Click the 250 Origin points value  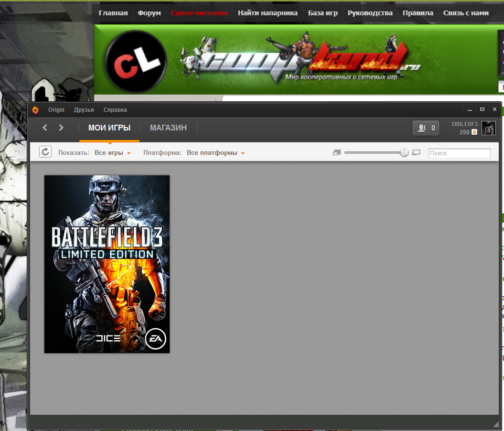tap(464, 132)
